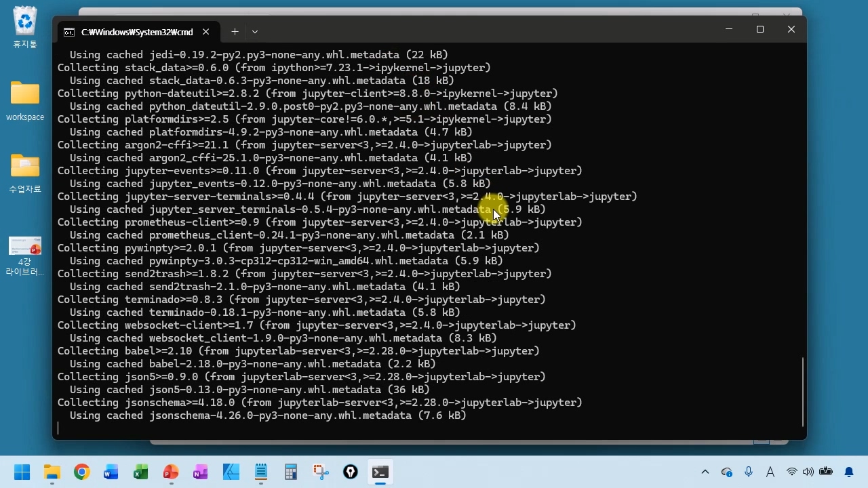Screen dimensions: 868x488
Task: Click the 'Collecting argon2-cffi>=21.1' line
Action: pos(304,145)
